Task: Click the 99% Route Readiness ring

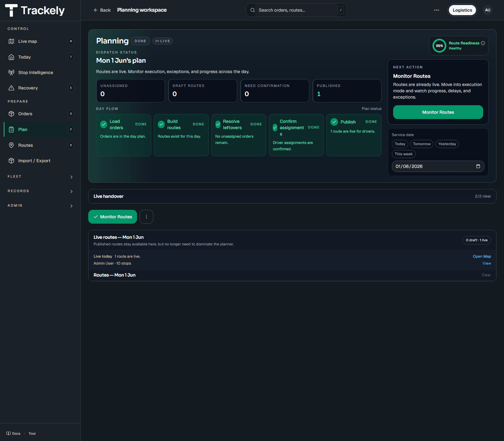Action: tap(439, 46)
